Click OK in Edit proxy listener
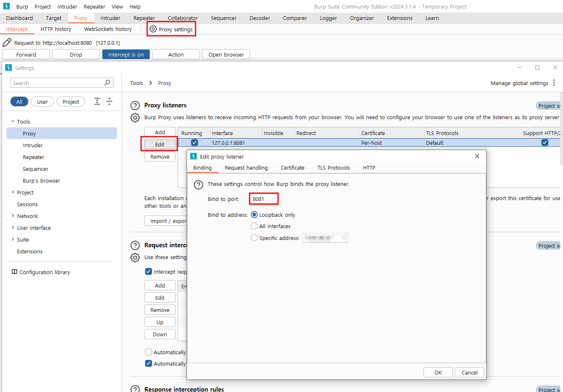 [438, 372]
